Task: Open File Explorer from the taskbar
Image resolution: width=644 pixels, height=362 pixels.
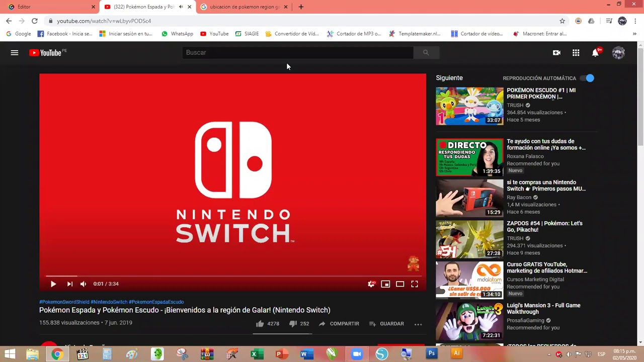Action: click(x=32, y=354)
